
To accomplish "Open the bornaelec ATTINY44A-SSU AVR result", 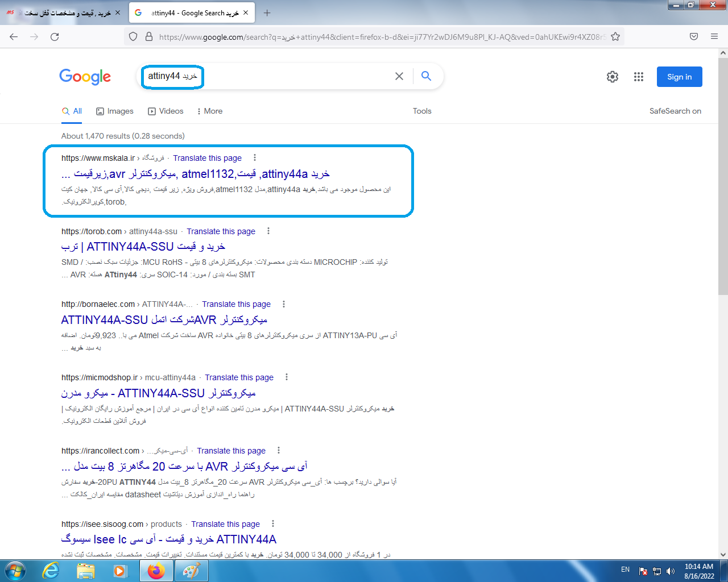I will point(164,320).
